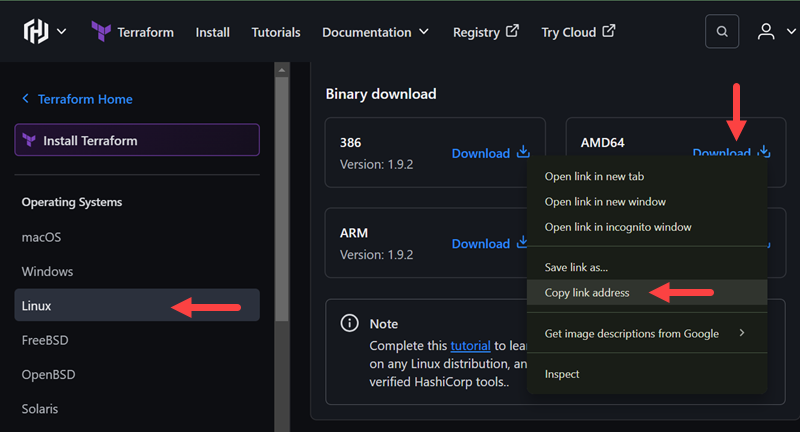Download the ARM binary

coord(481,243)
